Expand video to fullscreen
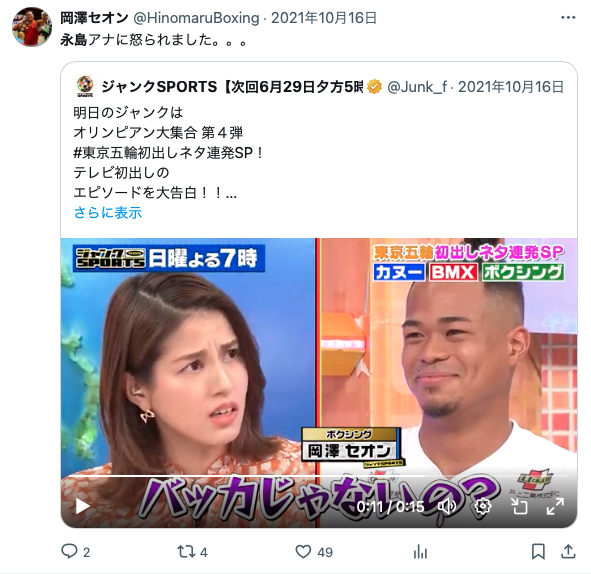Screen dimensions: 591x574 555,506
